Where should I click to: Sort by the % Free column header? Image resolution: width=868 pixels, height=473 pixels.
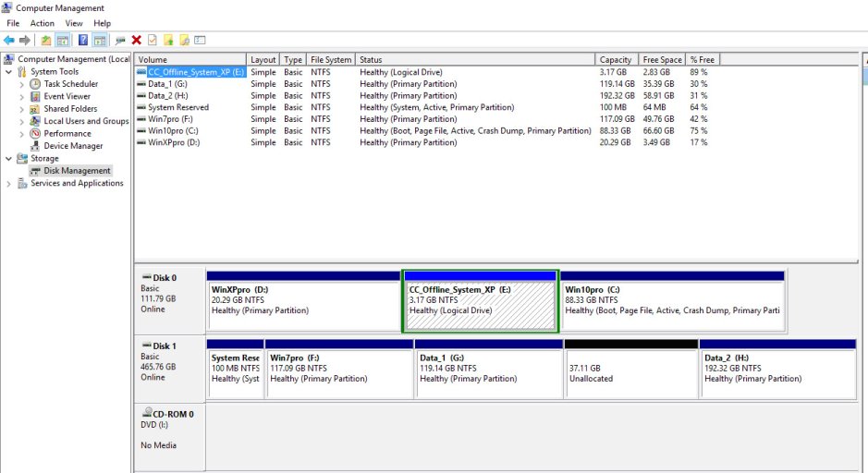coord(703,59)
